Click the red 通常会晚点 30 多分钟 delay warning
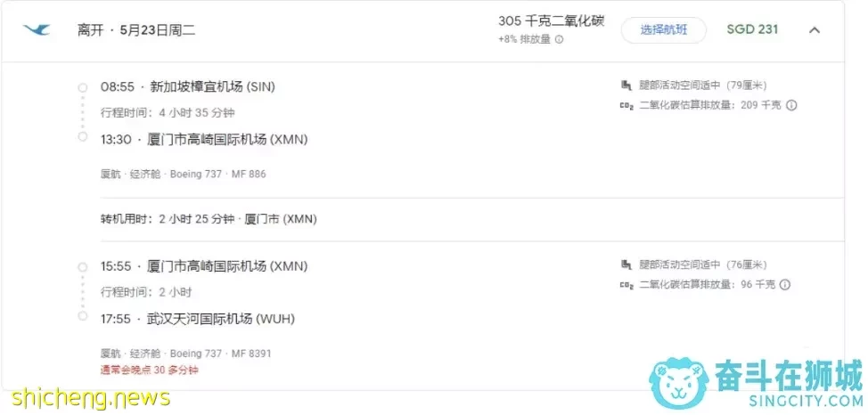 (150, 370)
